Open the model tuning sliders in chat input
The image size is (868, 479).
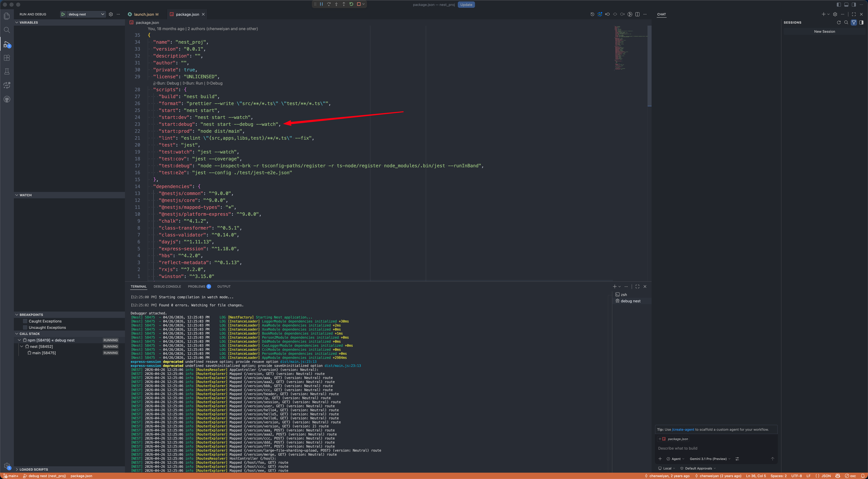737,459
